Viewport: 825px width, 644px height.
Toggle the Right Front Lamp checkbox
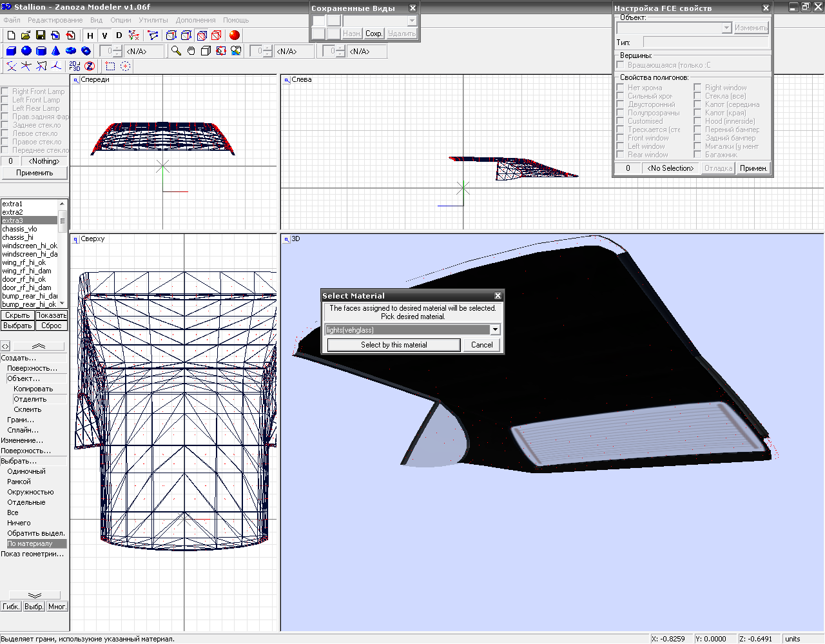(x=5, y=92)
